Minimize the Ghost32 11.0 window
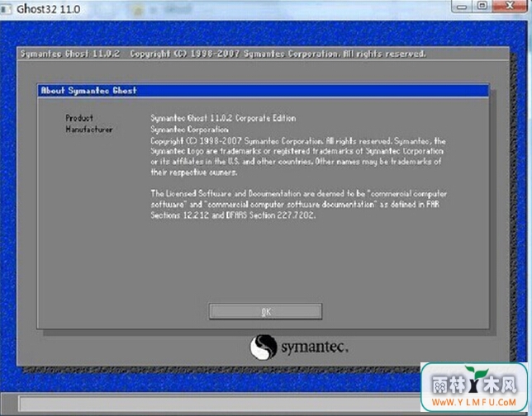 click(x=461, y=6)
